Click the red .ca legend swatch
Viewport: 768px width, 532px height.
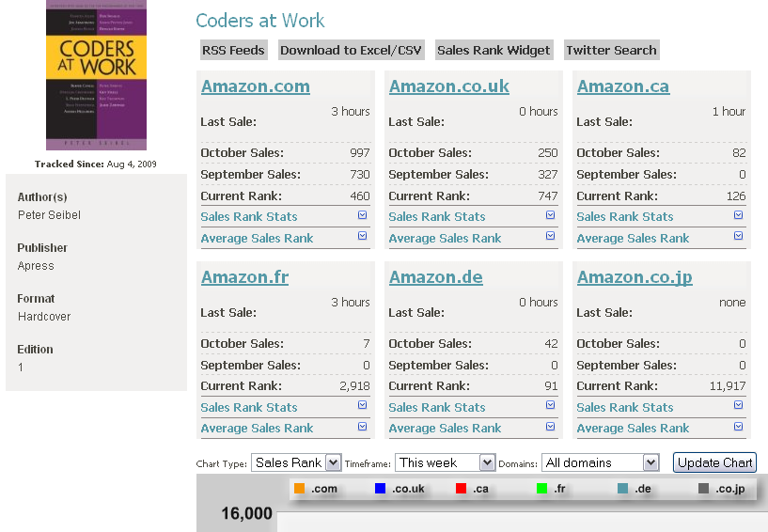pos(461,489)
